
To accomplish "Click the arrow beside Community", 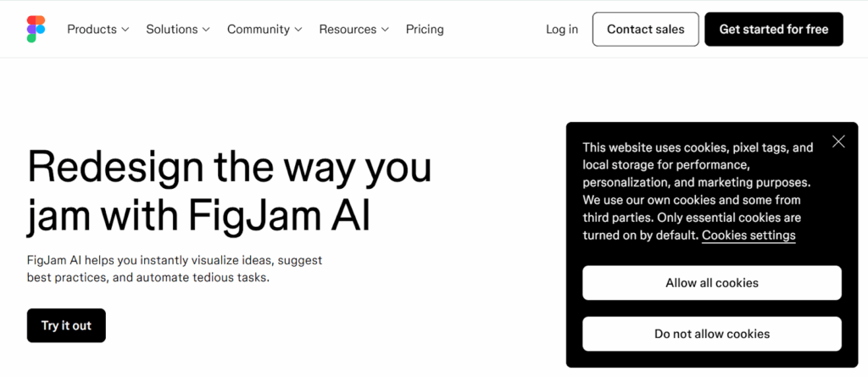I will (298, 30).
